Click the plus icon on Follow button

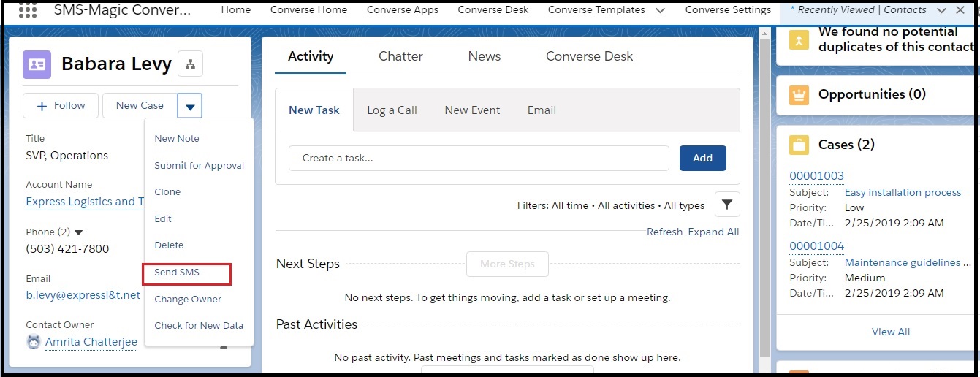42,106
